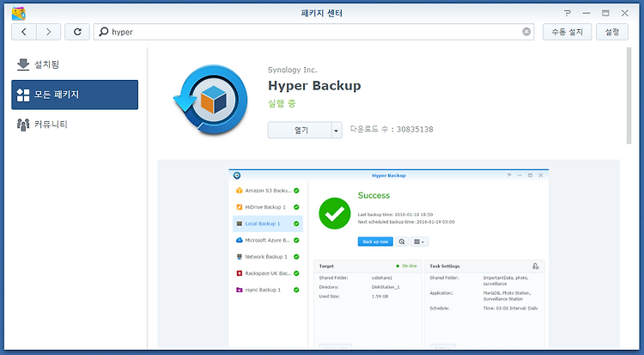Viewport: 644px width, 355px height.
Task: Select 설치됨 in the sidebar
Action: [75, 64]
